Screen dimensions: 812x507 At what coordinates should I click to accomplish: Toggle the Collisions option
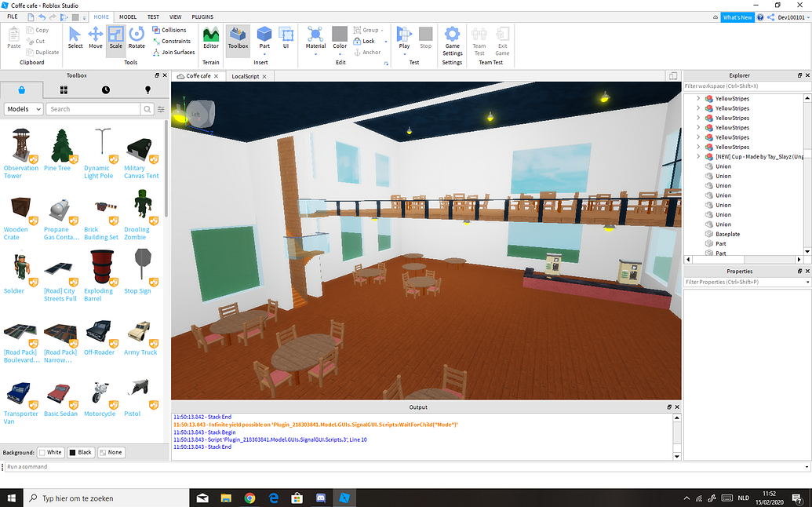tap(169, 30)
